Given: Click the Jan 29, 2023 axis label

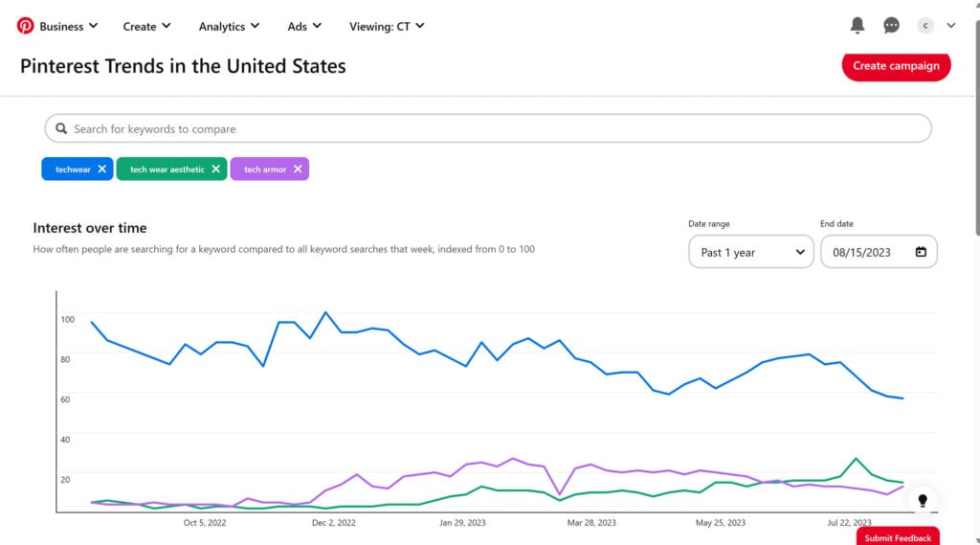Looking at the screenshot, I should (x=462, y=522).
